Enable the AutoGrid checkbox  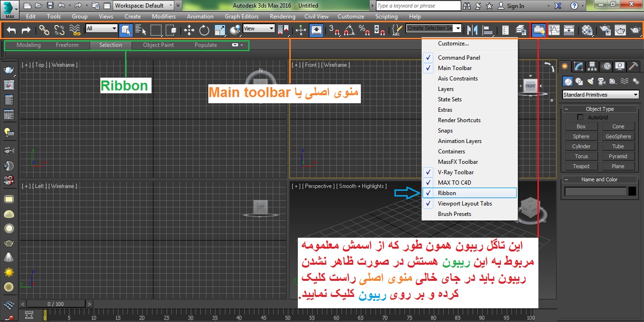pyautogui.click(x=580, y=117)
